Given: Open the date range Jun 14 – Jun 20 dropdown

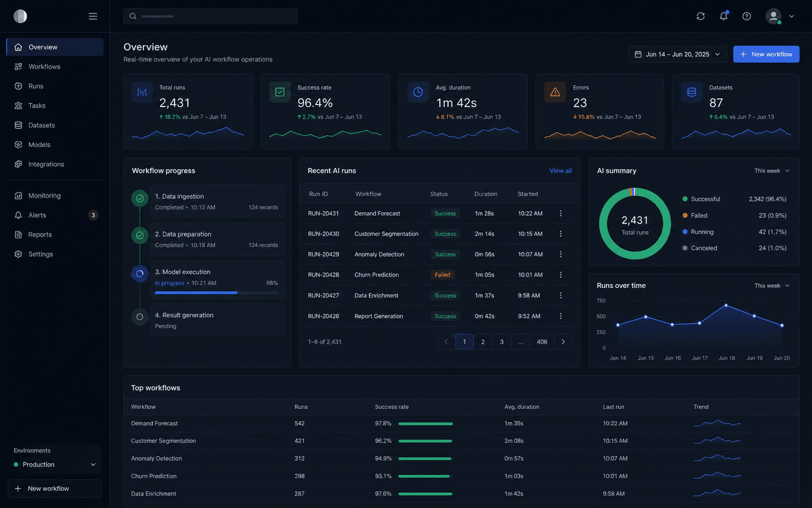Looking at the screenshot, I should [677, 54].
